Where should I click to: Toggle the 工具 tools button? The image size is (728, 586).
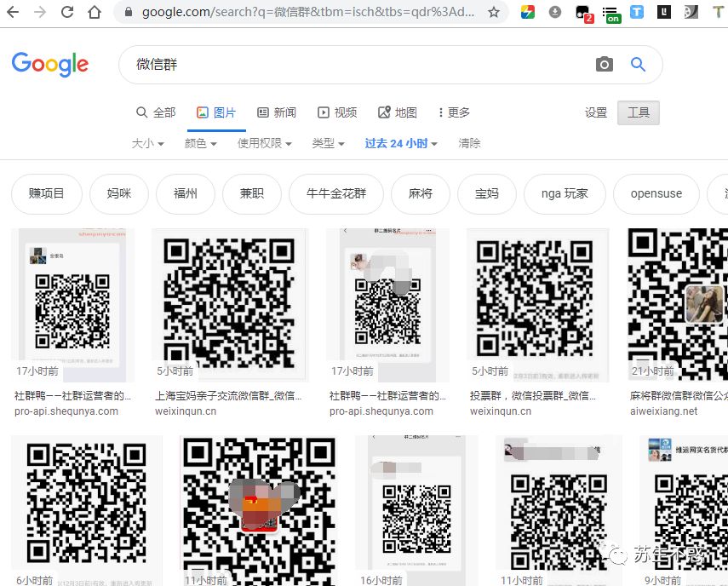coord(639,112)
